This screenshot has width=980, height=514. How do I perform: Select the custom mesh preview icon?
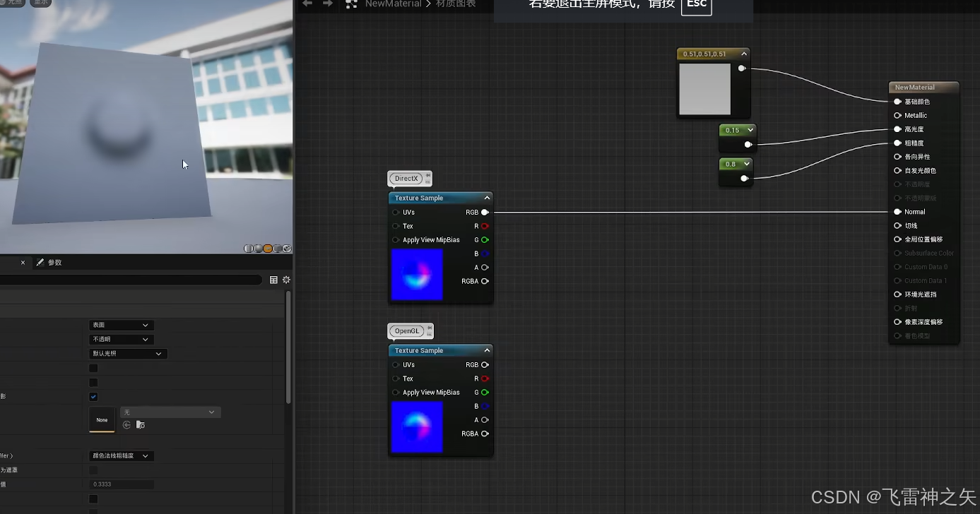coord(287,249)
